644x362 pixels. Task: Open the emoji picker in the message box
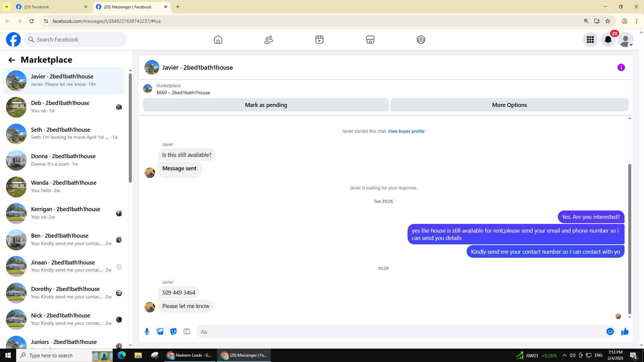coord(610,331)
